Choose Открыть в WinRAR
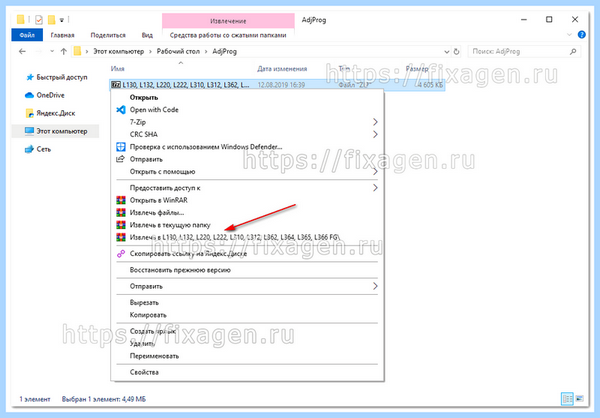 [159, 200]
